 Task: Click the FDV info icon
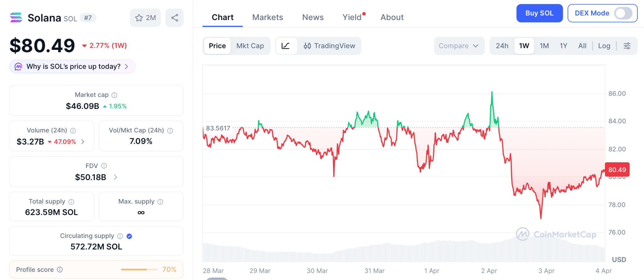tap(104, 166)
